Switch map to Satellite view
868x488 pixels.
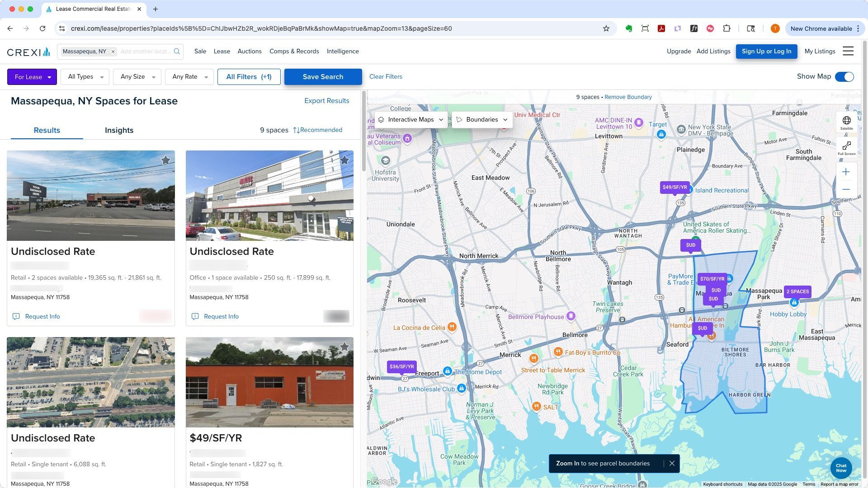(846, 122)
